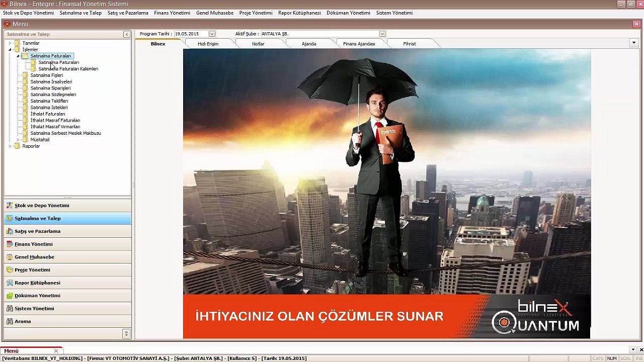Open Arama binoculars icon
Viewport: 644px width, 362px height.
tap(10, 321)
